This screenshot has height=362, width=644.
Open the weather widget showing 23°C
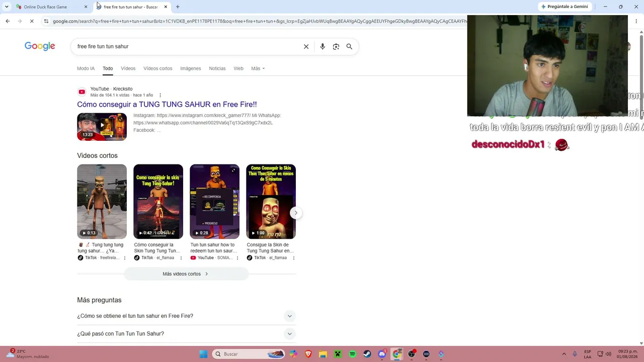pyautogui.click(x=28, y=354)
